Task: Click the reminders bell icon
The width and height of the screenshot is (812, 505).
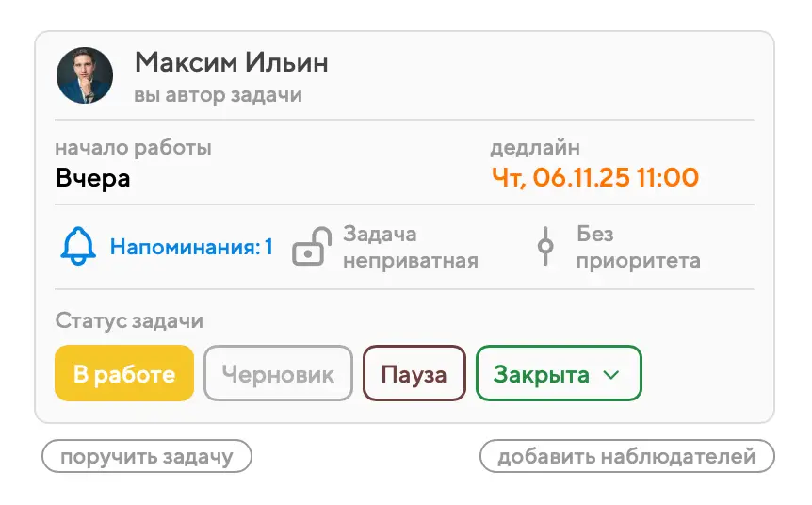Action: (x=78, y=247)
